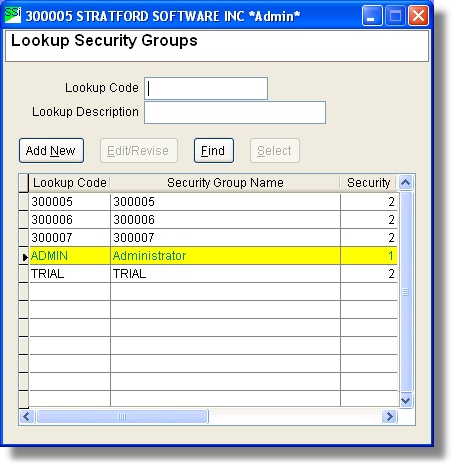Click the vertical scrollbar thumb
This screenshot has width=454, height=467.
pos(406,292)
